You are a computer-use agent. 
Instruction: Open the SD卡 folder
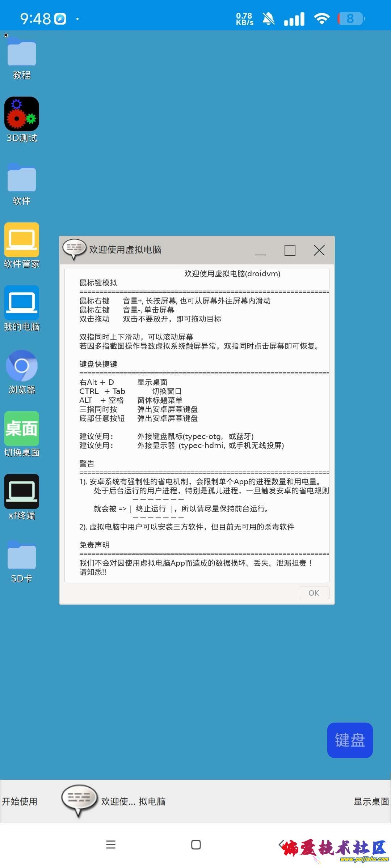point(21,557)
